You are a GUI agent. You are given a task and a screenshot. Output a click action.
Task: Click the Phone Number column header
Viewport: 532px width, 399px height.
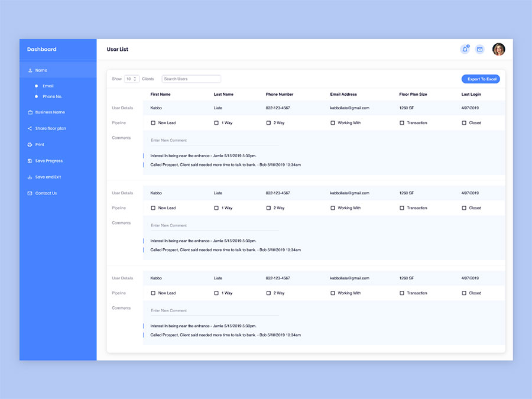(280, 95)
